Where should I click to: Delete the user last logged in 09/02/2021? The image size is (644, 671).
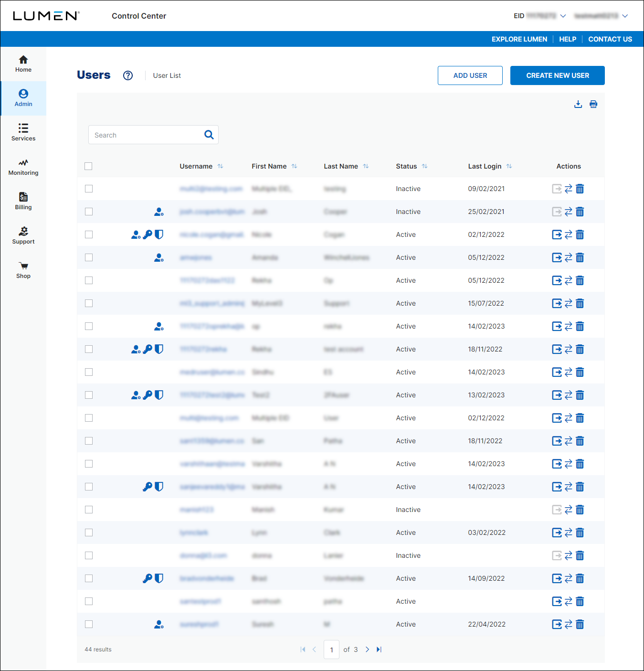pos(580,189)
